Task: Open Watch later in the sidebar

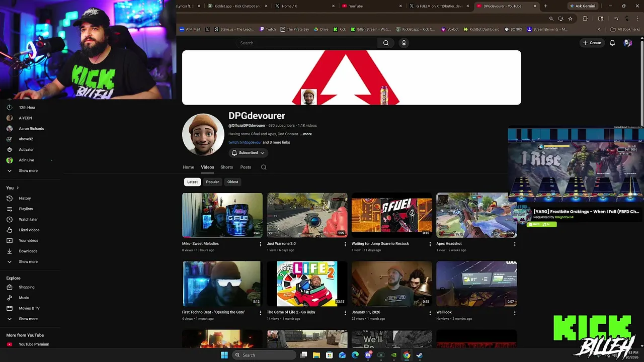Action: click(28, 220)
